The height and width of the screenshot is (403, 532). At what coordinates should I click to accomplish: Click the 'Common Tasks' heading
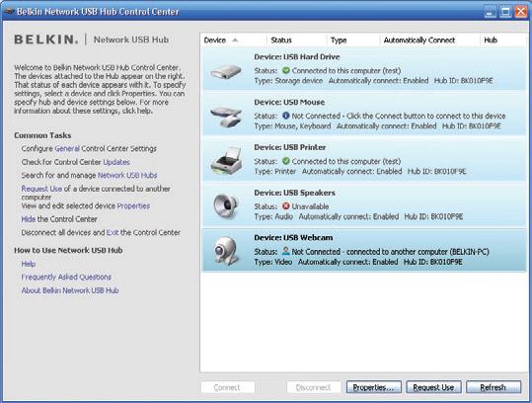coord(42,135)
